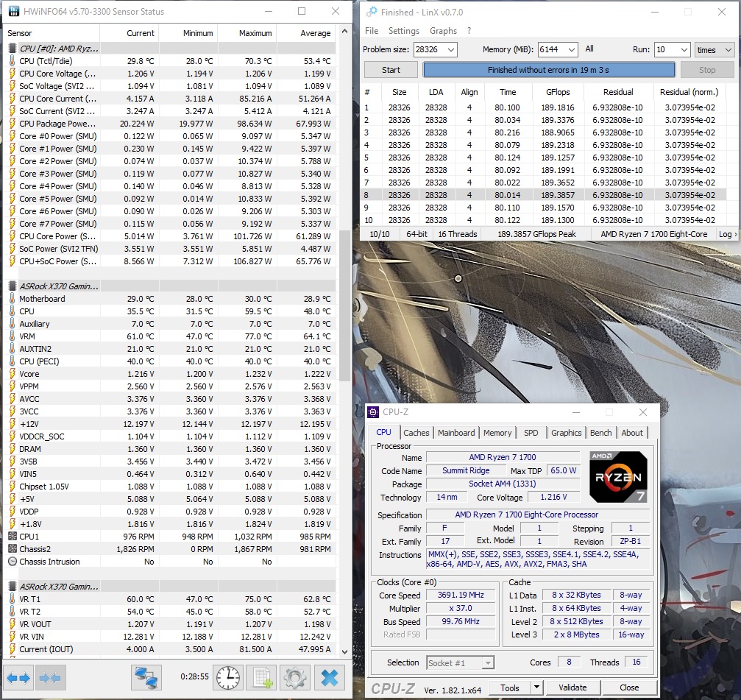Select the SoC Power (SVI2 TFN) row
This screenshot has width=741, height=700.
pos(170,249)
